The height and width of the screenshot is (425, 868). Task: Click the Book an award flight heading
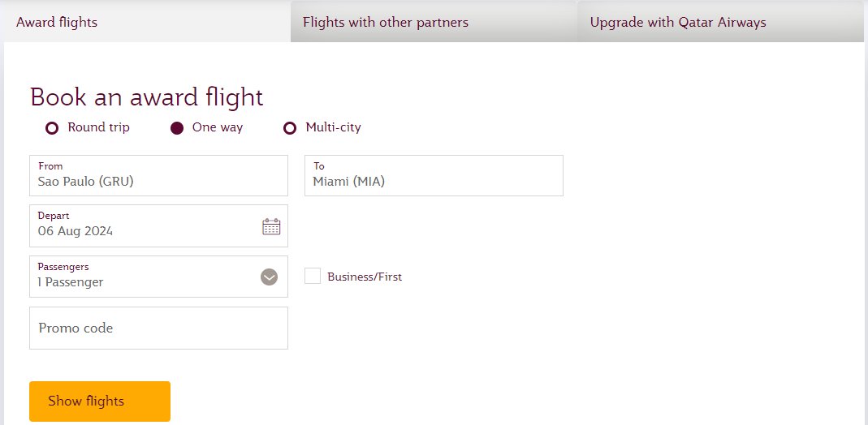pos(147,97)
